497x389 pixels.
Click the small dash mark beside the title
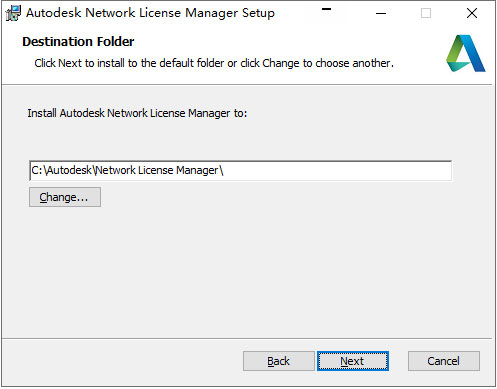click(x=326, y=9)
